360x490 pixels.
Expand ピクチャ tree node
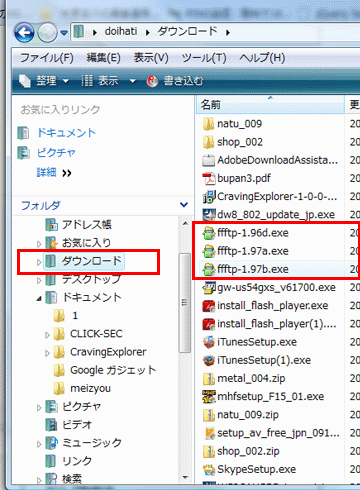[39, 408]
